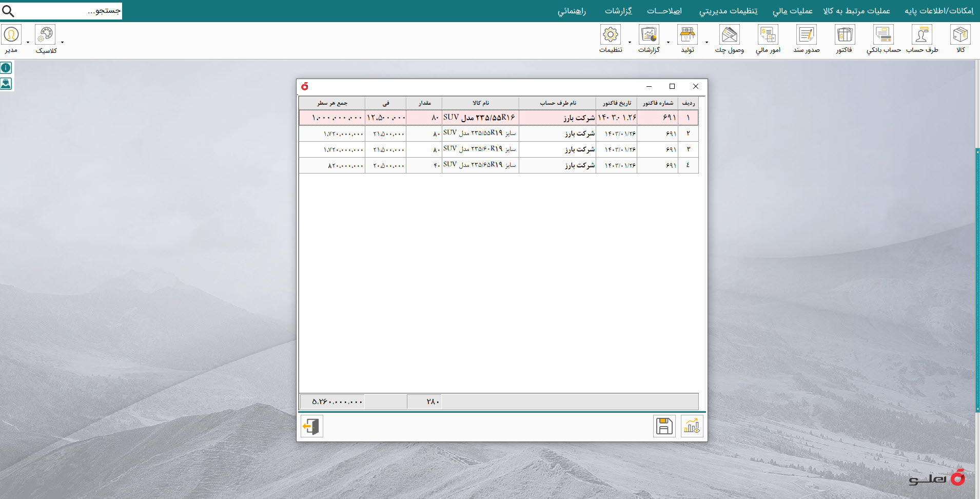Viewport: 980px width, 499px height.
Task: Open the وصول چك check collection icon
Action: (729, 35)
